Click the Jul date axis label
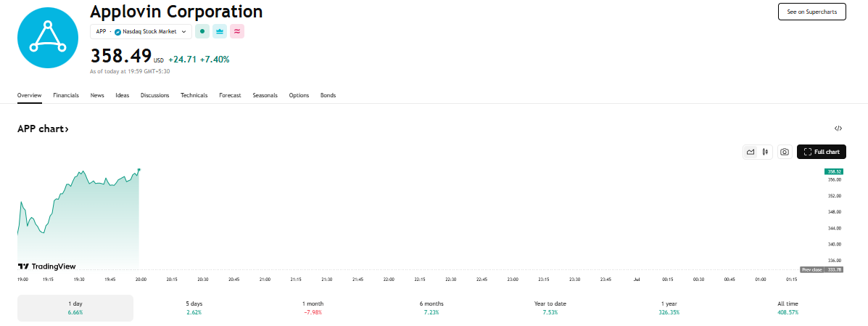The width and height of the screenshot is (868, 326). [x=637, y=280]
